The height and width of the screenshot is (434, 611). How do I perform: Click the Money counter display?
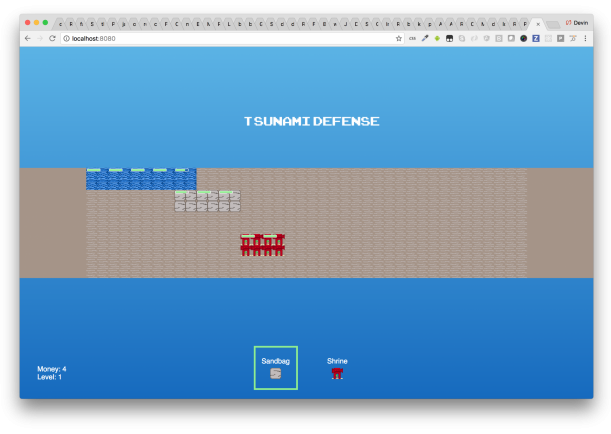point(52,369)
